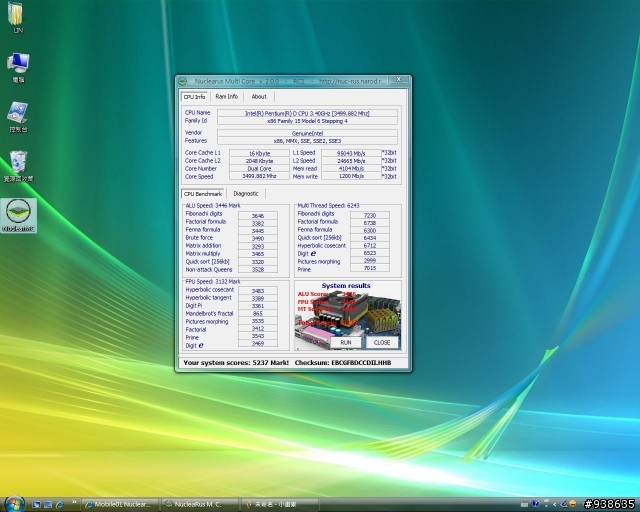Screen dimensions: 640x512
Task: Click the Matrix multiply score value
Action: click(258, 254)
